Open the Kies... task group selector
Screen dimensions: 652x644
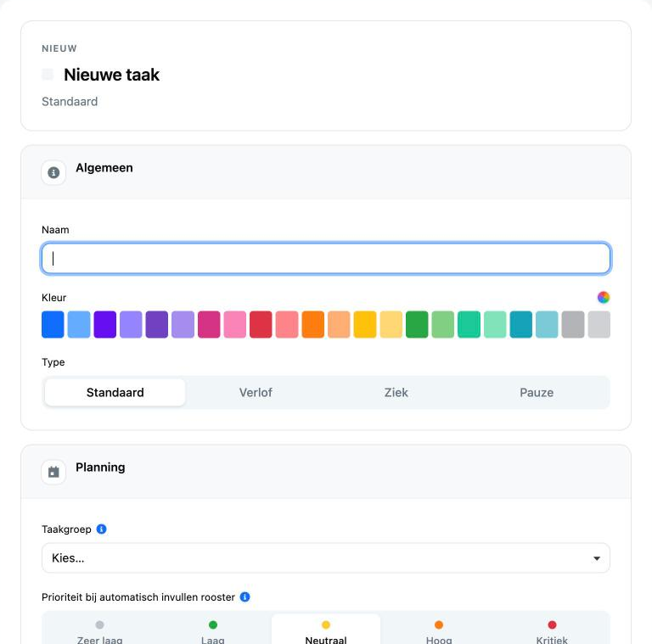(326, 558)
